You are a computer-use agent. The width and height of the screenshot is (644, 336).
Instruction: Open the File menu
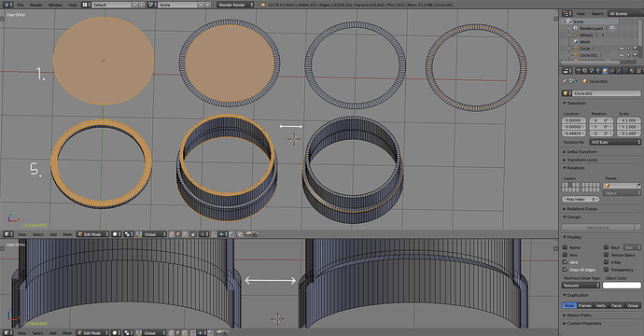(21, 5)
